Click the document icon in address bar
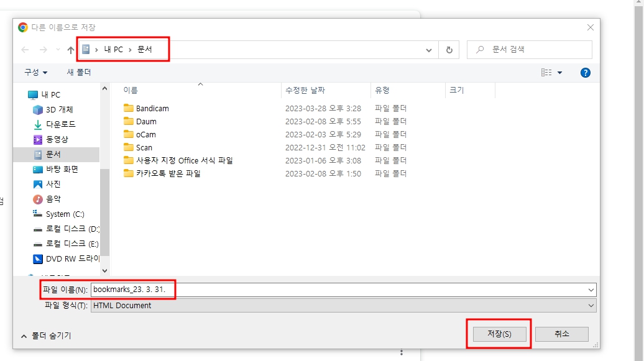The image size is (644, 361). click(x=85, y=49)
